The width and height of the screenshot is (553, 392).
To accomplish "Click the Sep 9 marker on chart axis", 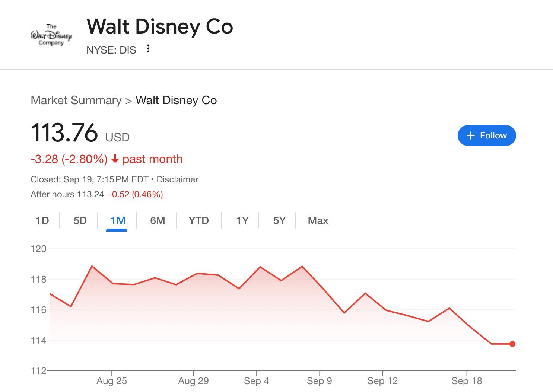I will pos(319,381).
